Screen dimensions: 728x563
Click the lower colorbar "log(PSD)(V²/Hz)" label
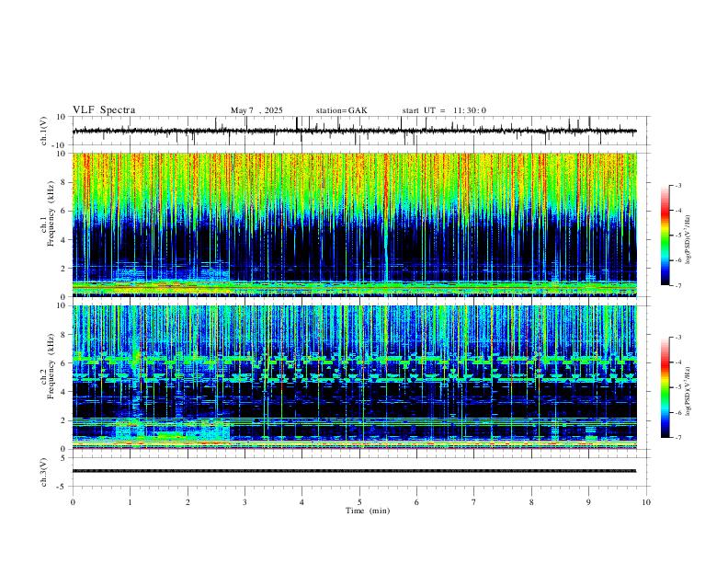click(688, 392)
